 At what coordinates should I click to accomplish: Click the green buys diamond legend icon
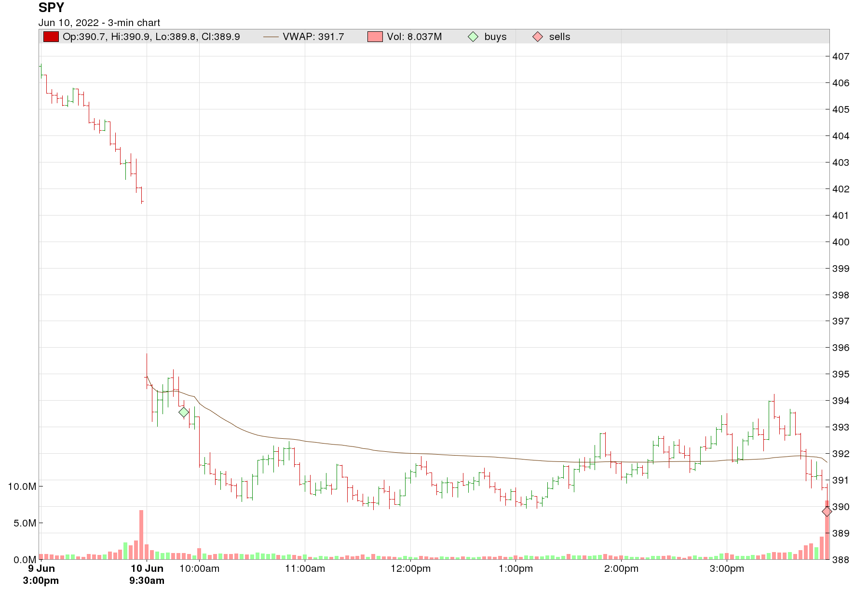click(x=473, y=37)
